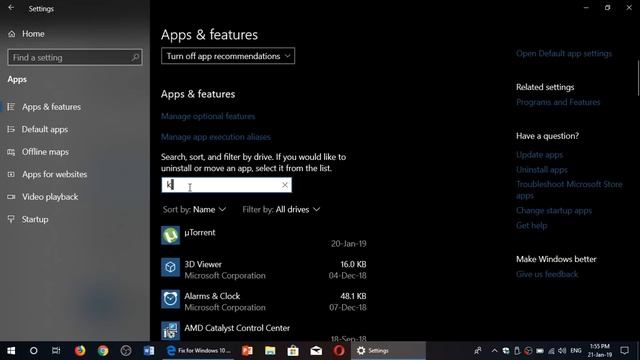Open Cortana circle on taskbar
This screenshot has height=360, width=640.
pos(33,351)
